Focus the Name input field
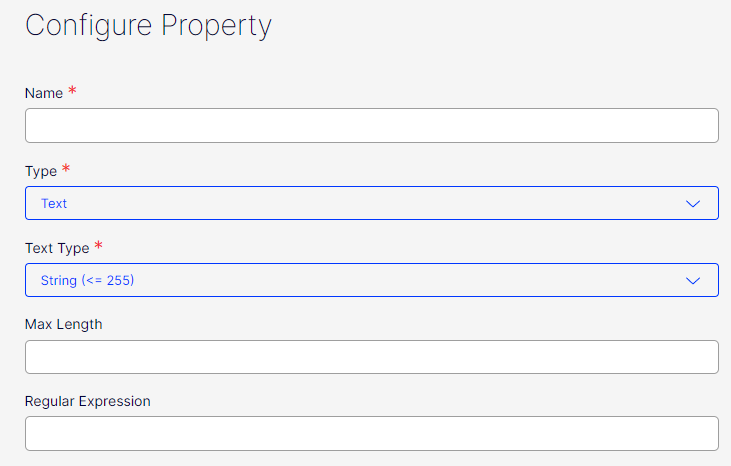 click(x=371, y=126)
